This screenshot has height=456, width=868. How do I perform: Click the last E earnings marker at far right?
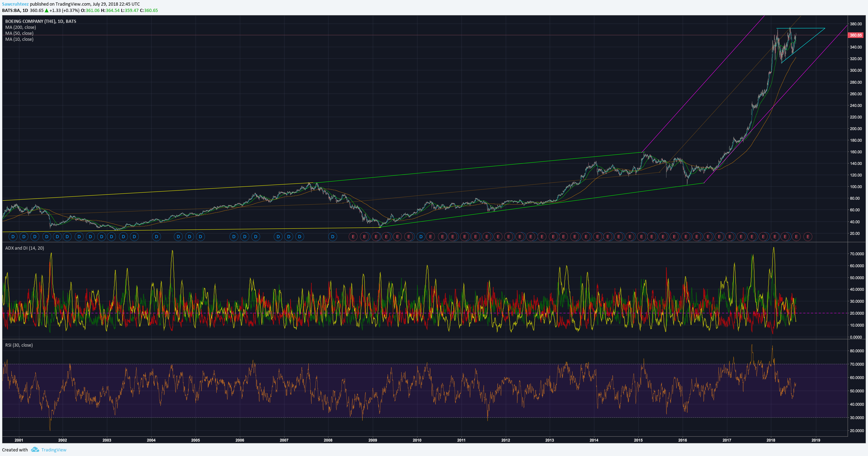tap(808, 237)
